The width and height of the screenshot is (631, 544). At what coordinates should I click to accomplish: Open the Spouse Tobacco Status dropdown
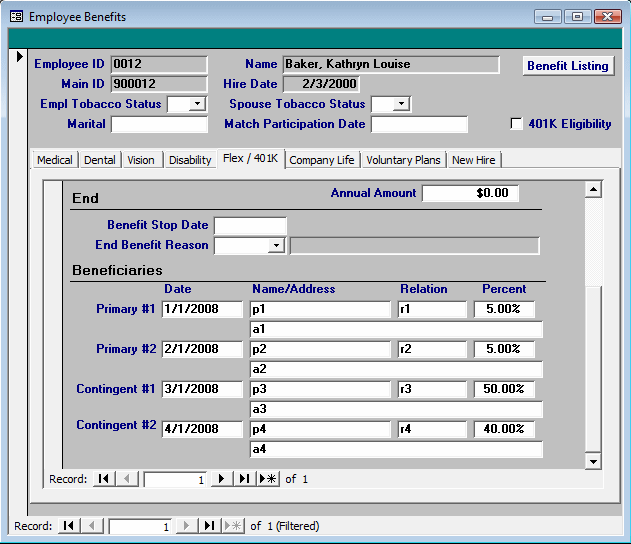tap(402, 104)
